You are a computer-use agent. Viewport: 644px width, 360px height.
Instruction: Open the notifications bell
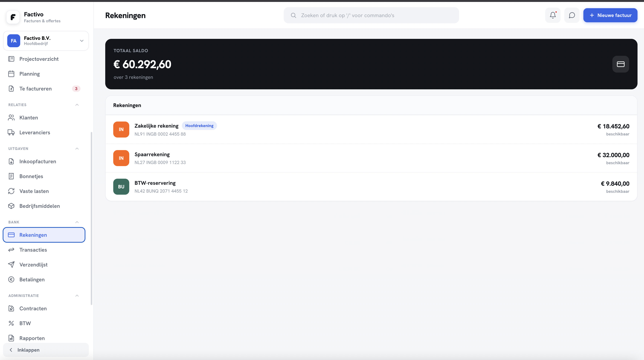(x=553, y=15)
